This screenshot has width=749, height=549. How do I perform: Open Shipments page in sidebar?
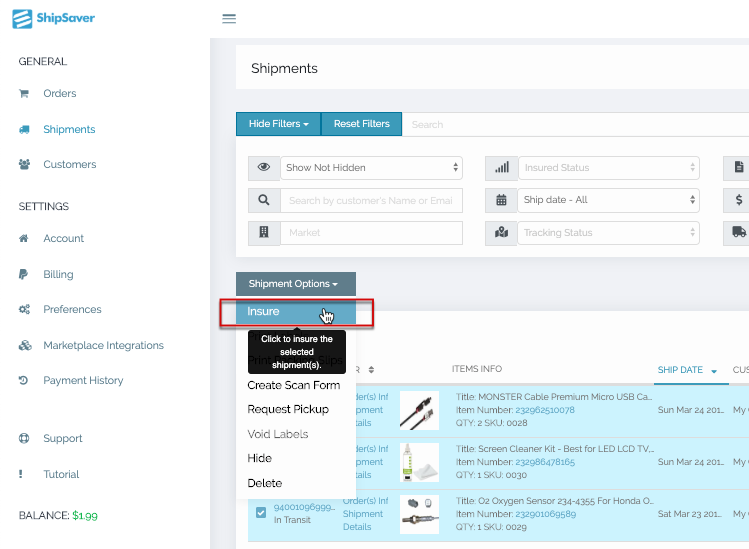point(69,129)
